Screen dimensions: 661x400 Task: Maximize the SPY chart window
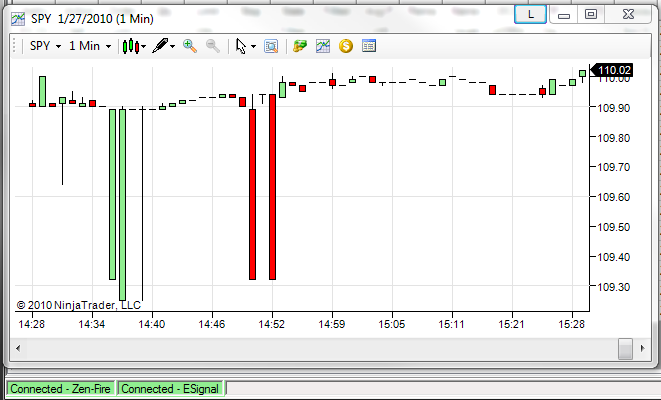(x=591, y=15)
